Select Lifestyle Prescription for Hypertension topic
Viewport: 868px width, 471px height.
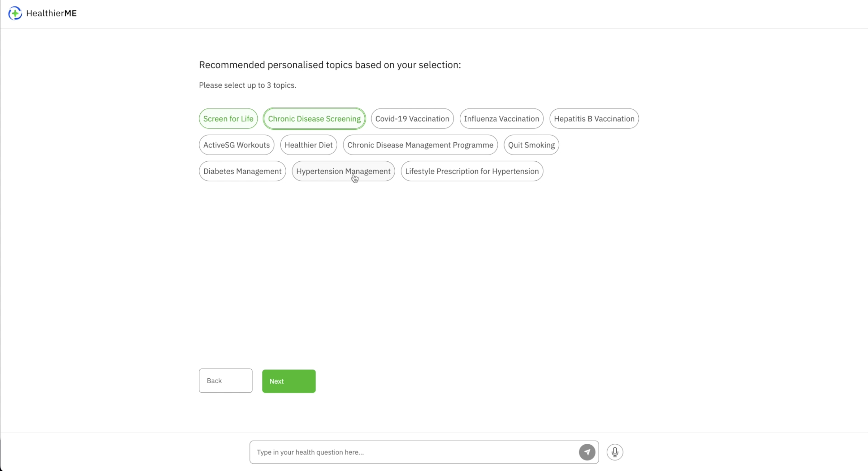point(472,171)
